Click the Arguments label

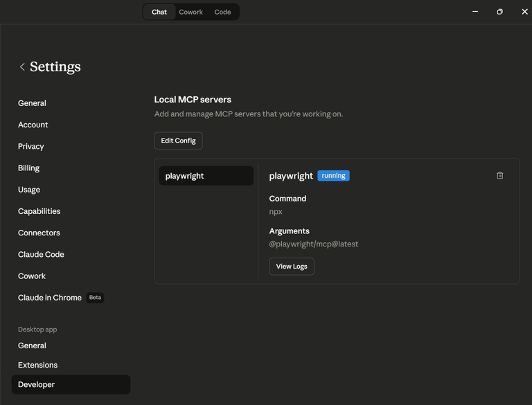click(289, 231)
